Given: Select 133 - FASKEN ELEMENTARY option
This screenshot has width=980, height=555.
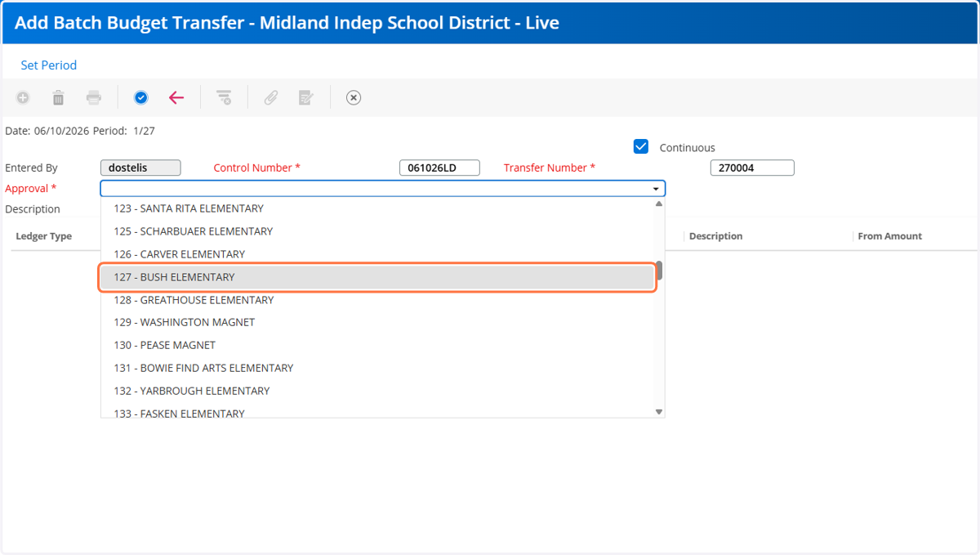Looking at the screenshot, I should pyautogui.click(x=376, y=411).
